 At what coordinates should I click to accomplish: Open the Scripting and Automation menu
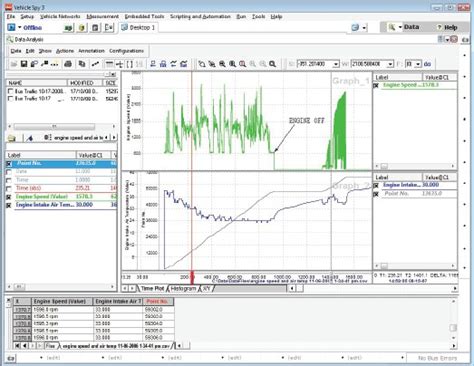200,16
